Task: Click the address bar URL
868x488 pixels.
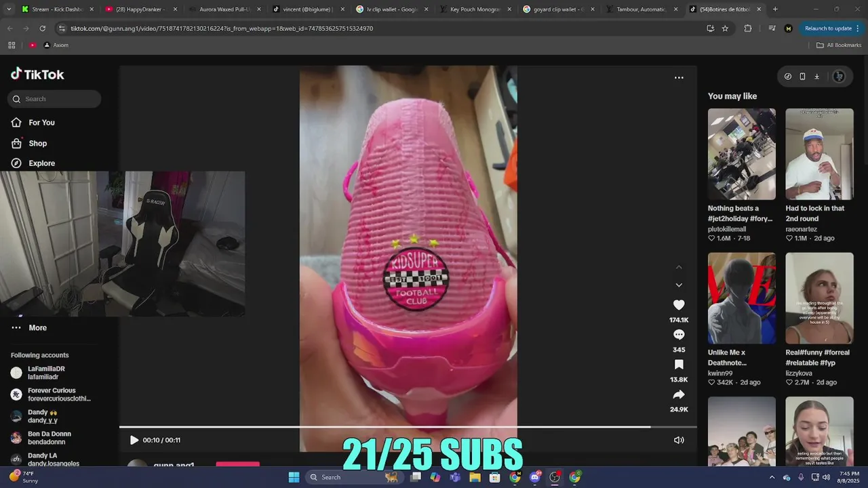Action: point(221,28)
